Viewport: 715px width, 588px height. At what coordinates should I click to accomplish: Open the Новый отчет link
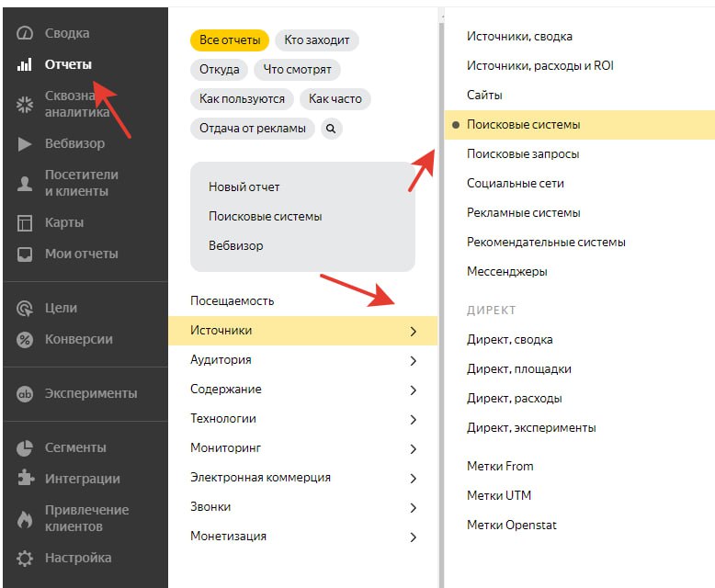[x=244, y=187]
